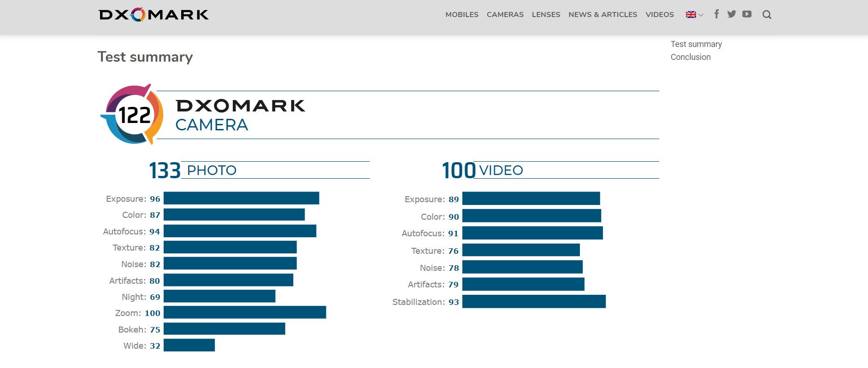This screenshot has height=368, width=868.
Task: Click the video Noise 78 bar
Action: click(522, 267)
